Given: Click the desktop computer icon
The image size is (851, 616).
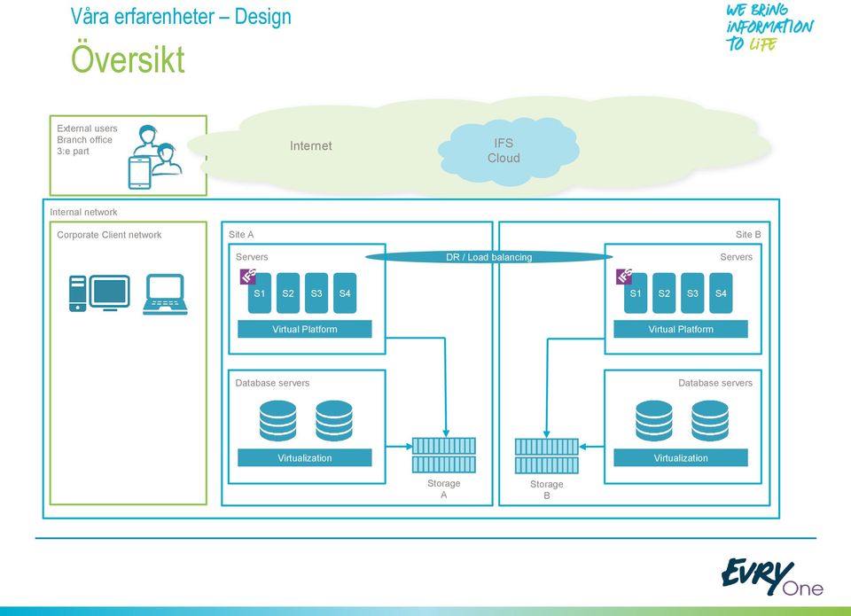Looking at the screenshot, I should tap(99, 293).
